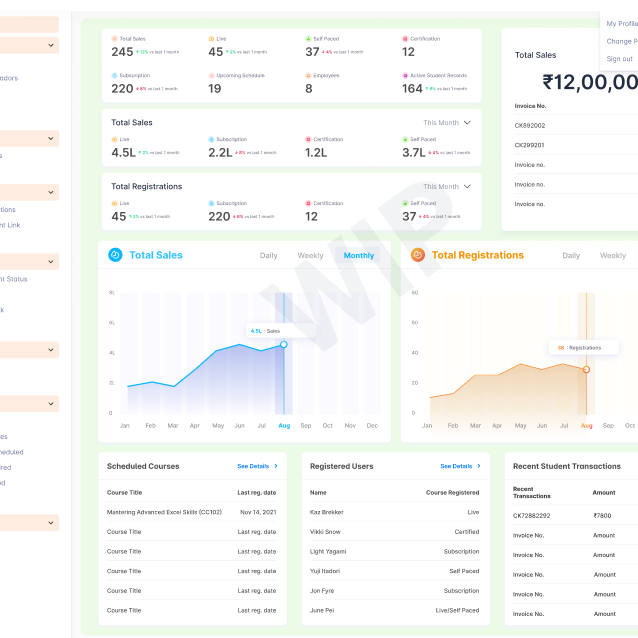638x638 pixels.
Task: Open See Details link for Scheduled Courses
Action: [257, 466]
